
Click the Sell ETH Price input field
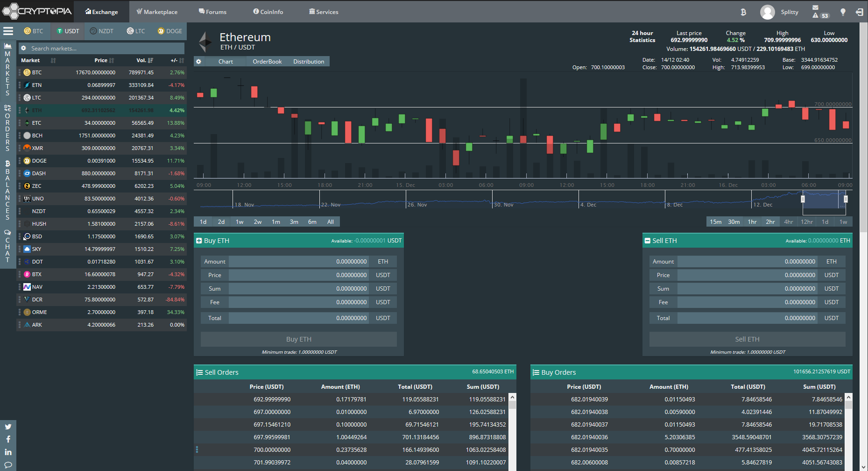coord(748,275)
